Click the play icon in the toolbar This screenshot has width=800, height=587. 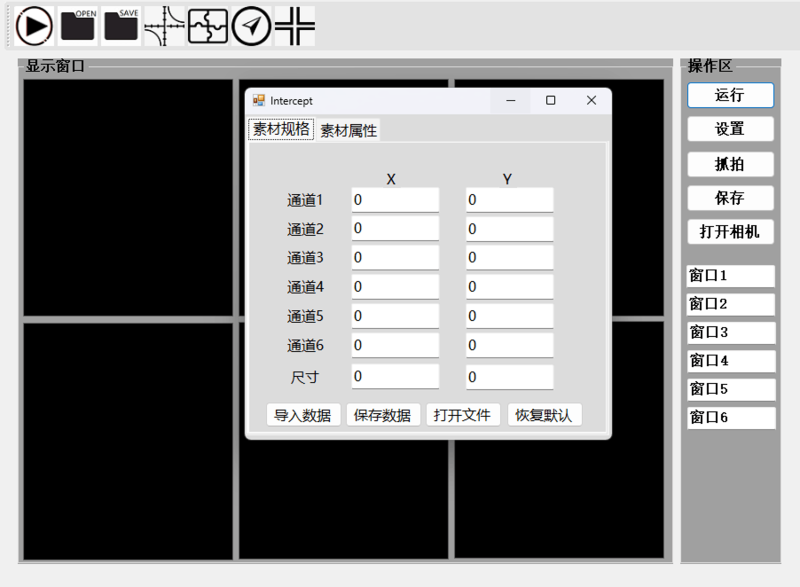pos(34,26)
